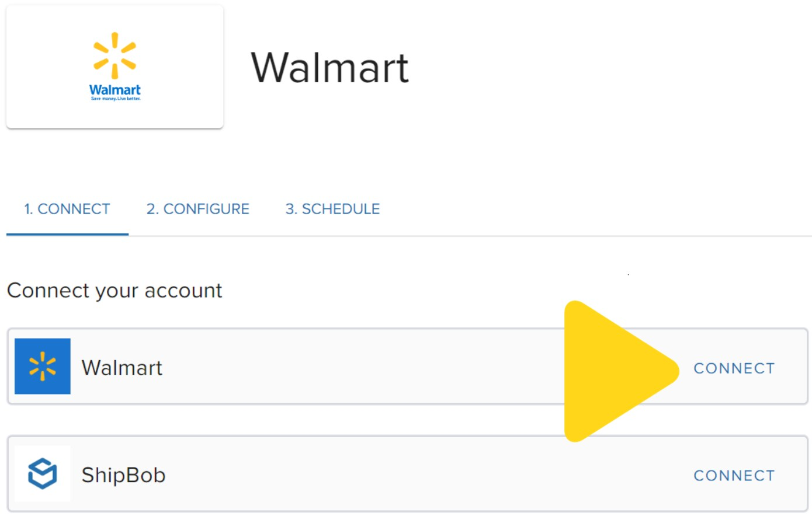This screenshot has width=812, height=516.
Task: Click the ShipBob white logo tile
Action: pyautogui.click(x=42, y=473)
